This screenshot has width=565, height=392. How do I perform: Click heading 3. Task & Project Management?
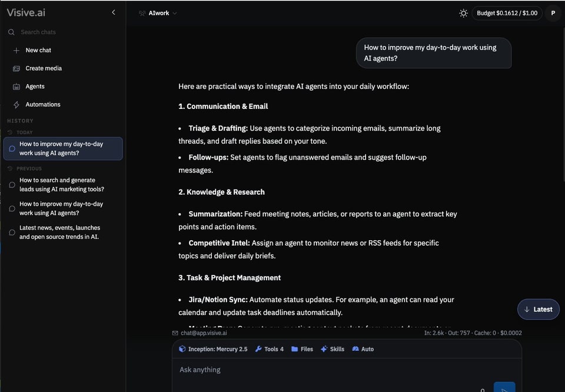(230, 278)
